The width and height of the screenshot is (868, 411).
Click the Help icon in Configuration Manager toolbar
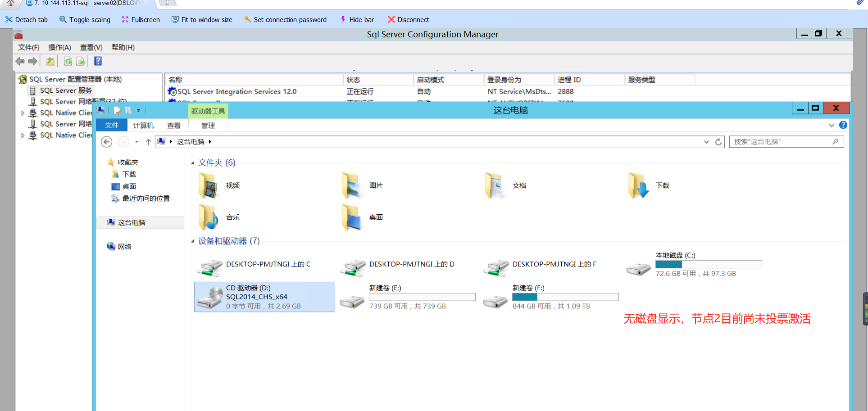pos(98,61)
